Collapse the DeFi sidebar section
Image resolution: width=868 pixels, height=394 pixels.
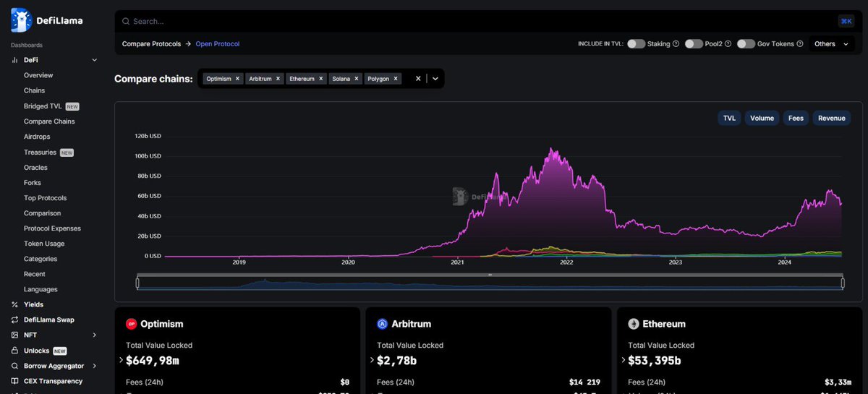pos(95,60)
